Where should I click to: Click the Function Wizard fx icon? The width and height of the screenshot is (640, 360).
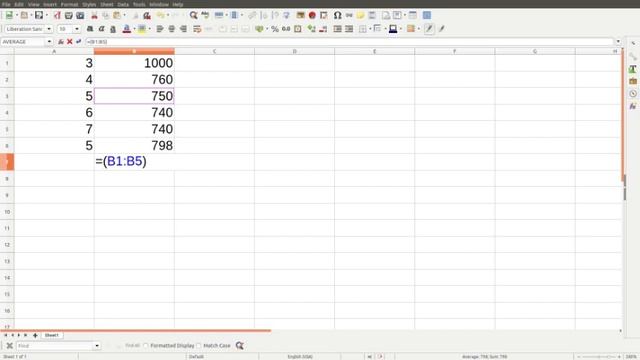click(x=61, y=42)
